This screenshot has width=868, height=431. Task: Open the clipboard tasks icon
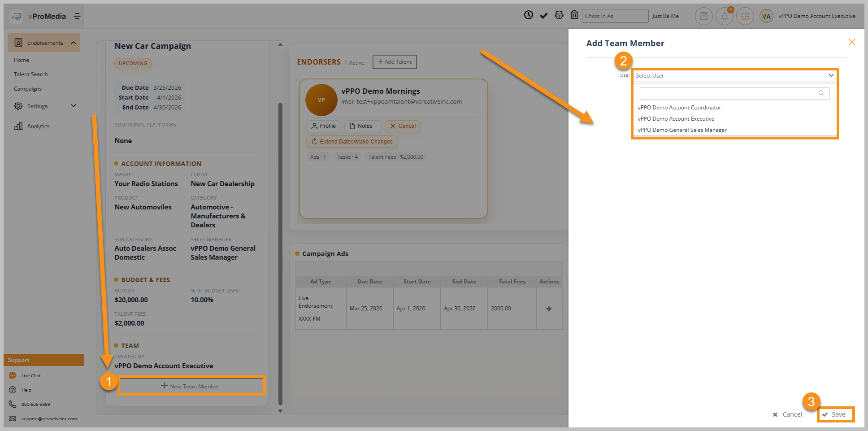coord(703,16)
